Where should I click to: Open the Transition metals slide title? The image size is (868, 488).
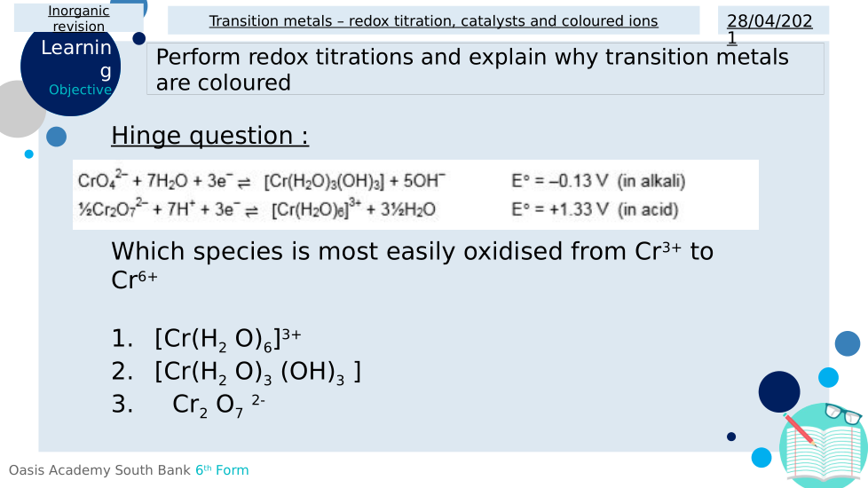(433, 20)
